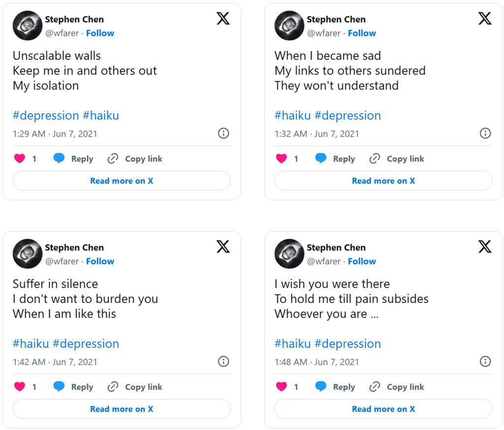
Task: Follow @wfarer from the "I wish you were there" tweet
Action: pyautogui.click(x=362, y=261)
